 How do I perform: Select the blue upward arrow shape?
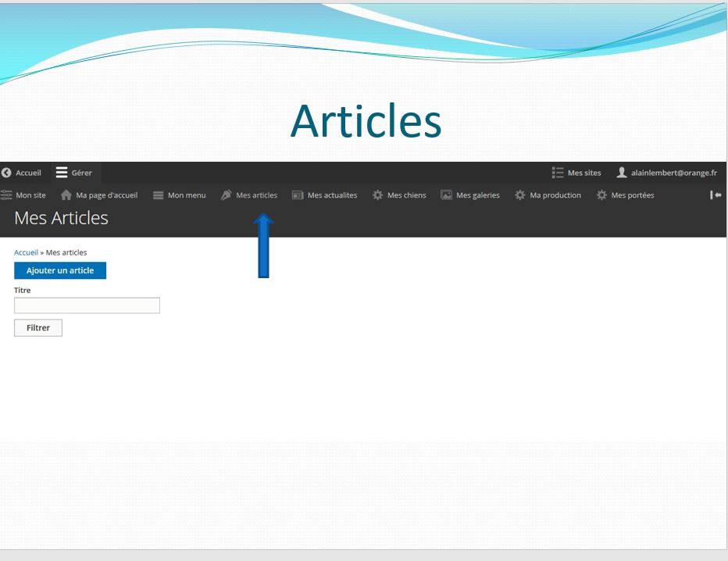[263, 246]
